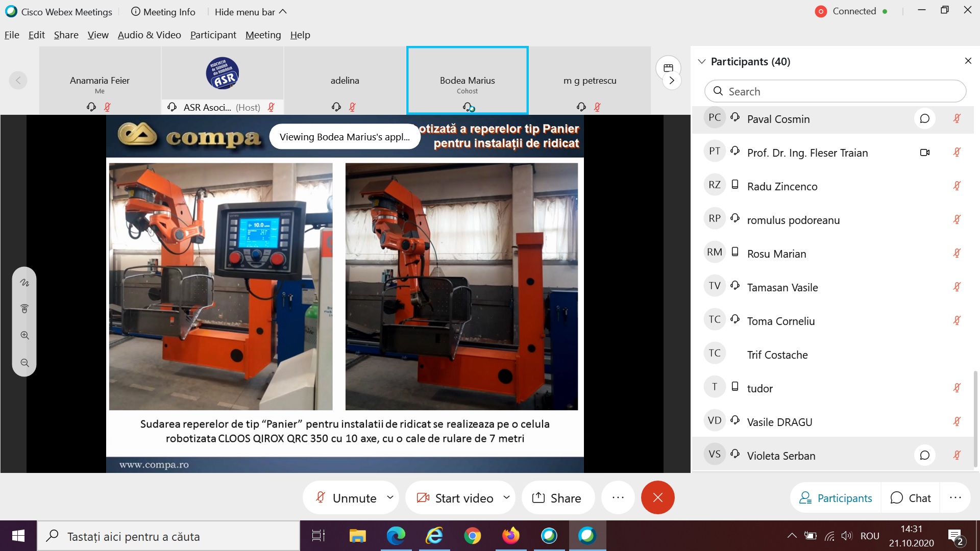Click the zoom out magnifier icon

(24, 363)
